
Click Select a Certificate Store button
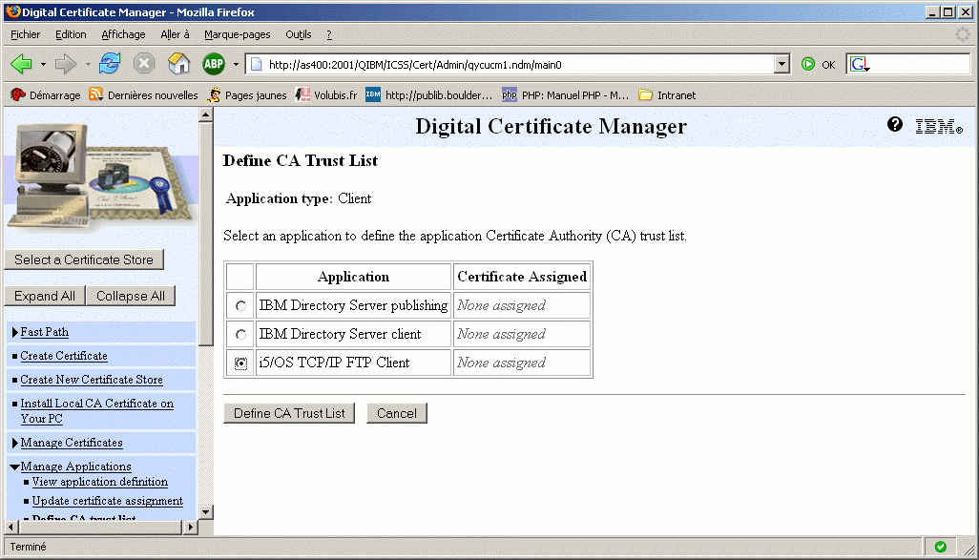coord(84,259)
